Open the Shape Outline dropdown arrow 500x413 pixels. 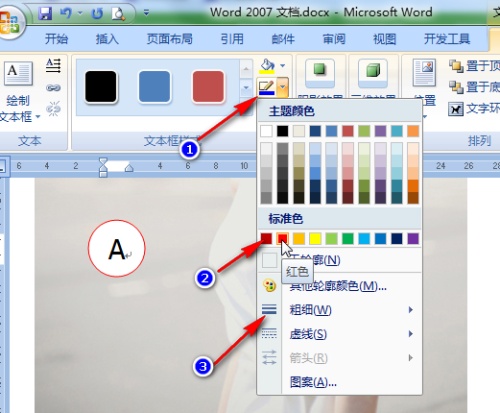[282, 87]
